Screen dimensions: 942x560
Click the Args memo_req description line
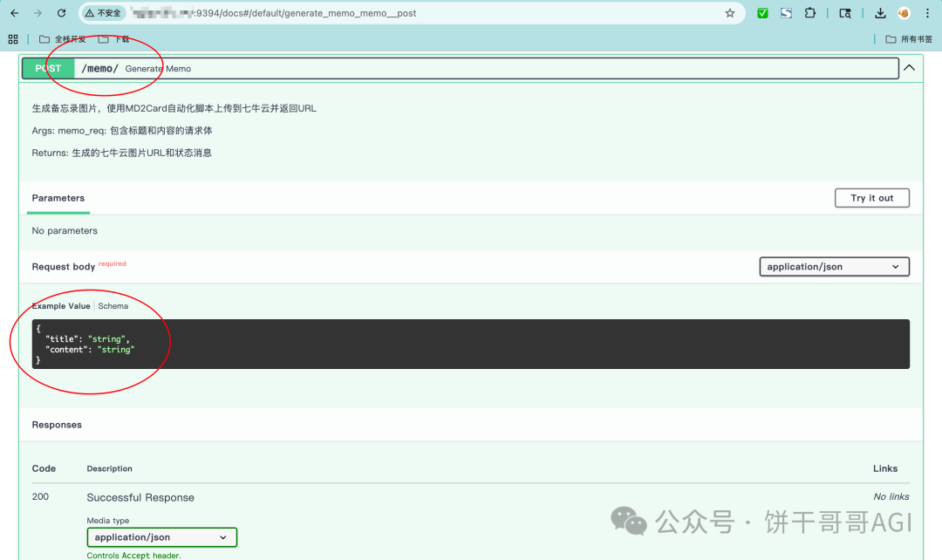point(122,130)
